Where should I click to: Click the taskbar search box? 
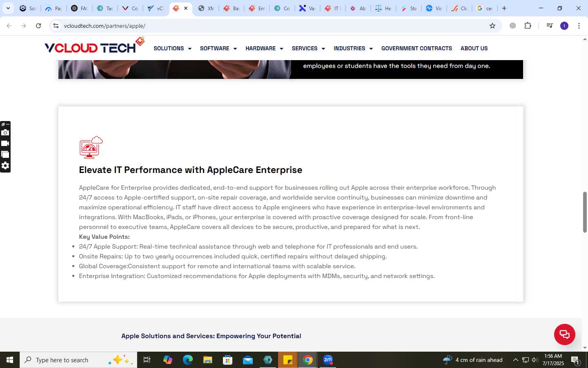point(78,360)
